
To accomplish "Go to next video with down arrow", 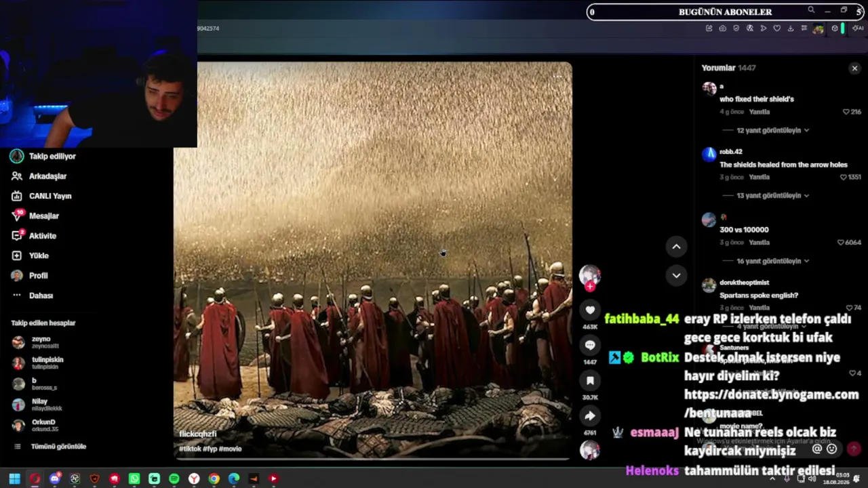I will (x=676, y=275).
